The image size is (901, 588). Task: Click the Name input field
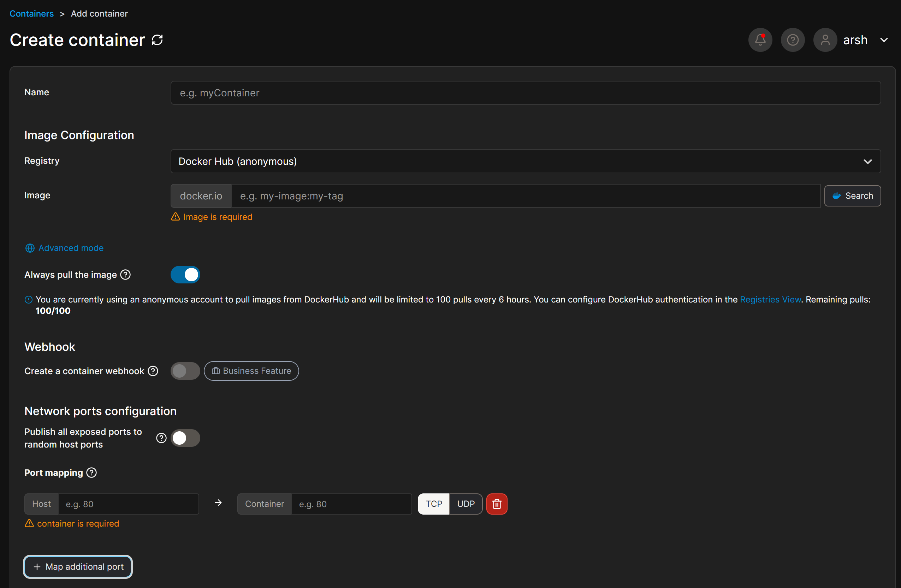pyautogui.click(x=526, y=93)
